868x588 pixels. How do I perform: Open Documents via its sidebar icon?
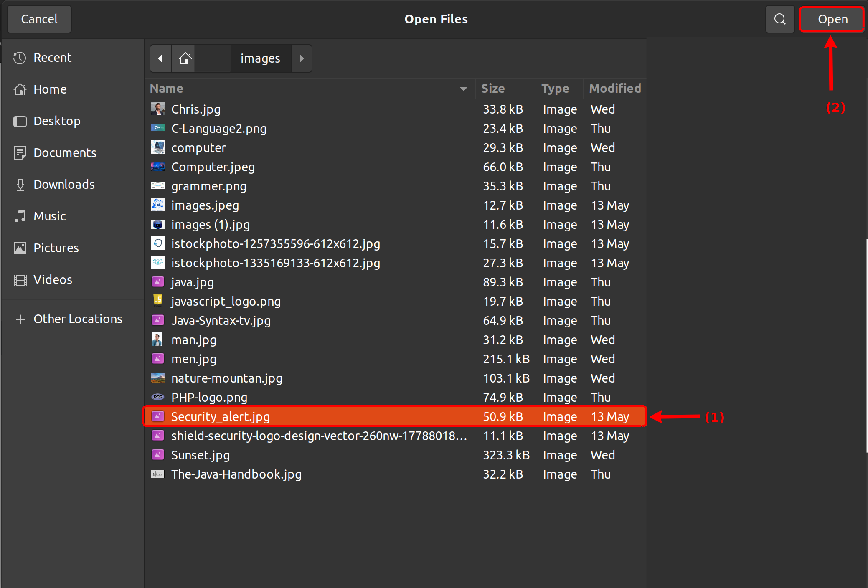tap(20, 152)
